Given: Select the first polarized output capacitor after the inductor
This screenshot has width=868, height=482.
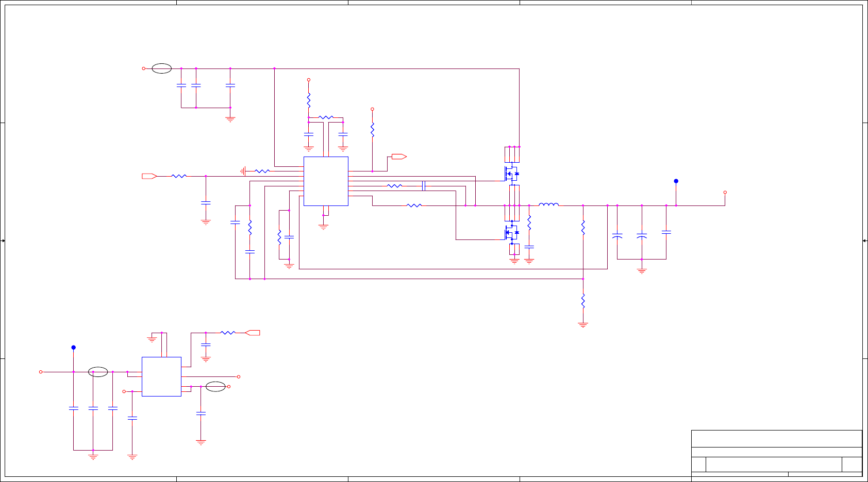Looking at the screenshot, I should tap(617, 236).
